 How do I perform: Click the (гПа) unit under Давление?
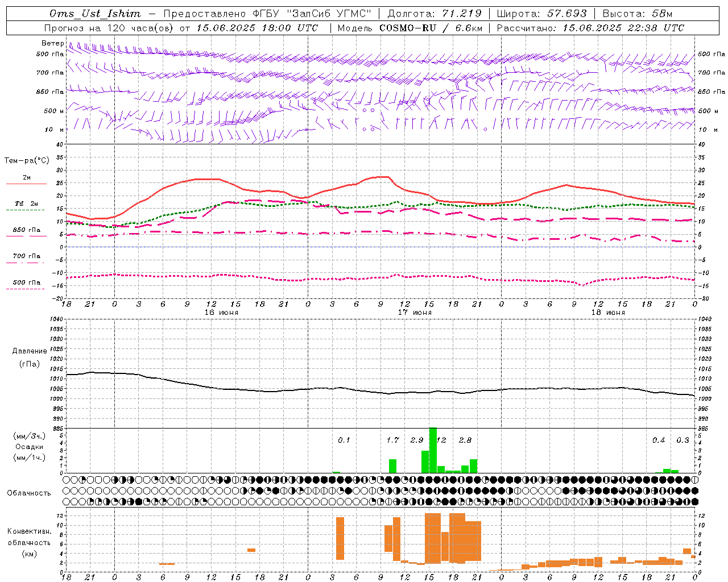pos(30,364)
